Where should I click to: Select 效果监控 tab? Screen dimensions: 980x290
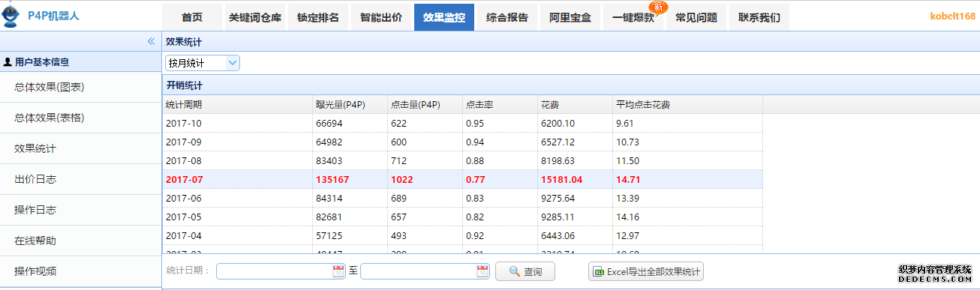(x=444, y=17)
